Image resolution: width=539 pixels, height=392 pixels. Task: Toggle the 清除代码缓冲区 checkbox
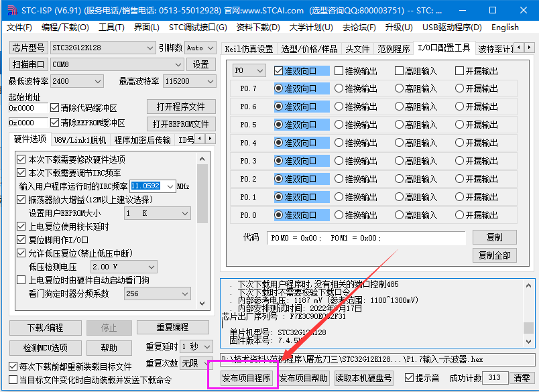[x=54, y=108]
